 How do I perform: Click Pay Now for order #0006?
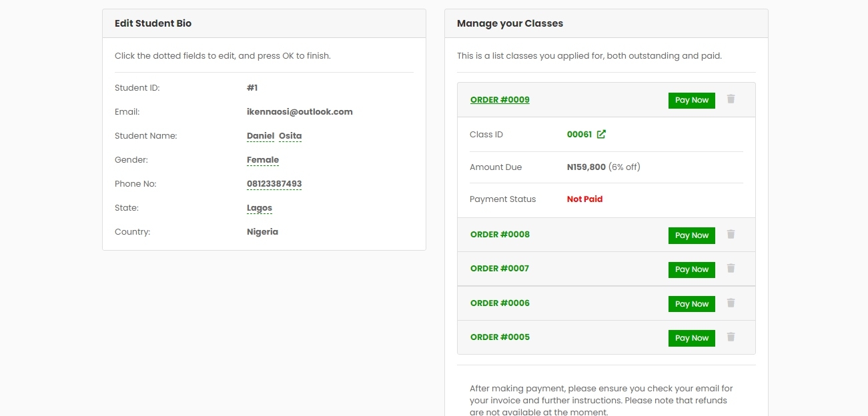click(692, 304)
